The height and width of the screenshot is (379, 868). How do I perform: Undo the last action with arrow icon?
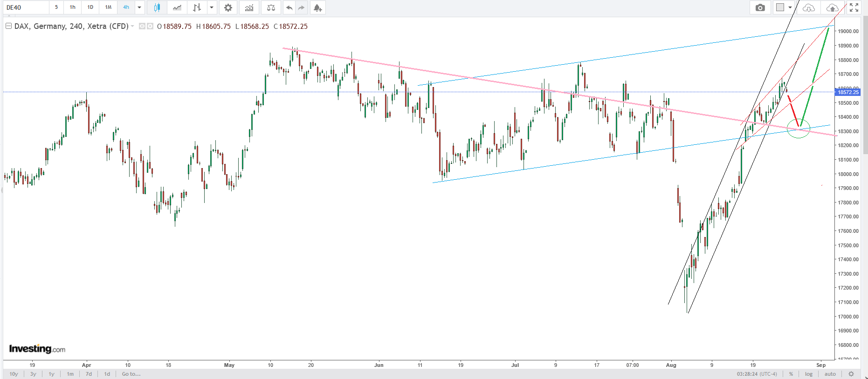pyautogui.click(x=289, y=7)
